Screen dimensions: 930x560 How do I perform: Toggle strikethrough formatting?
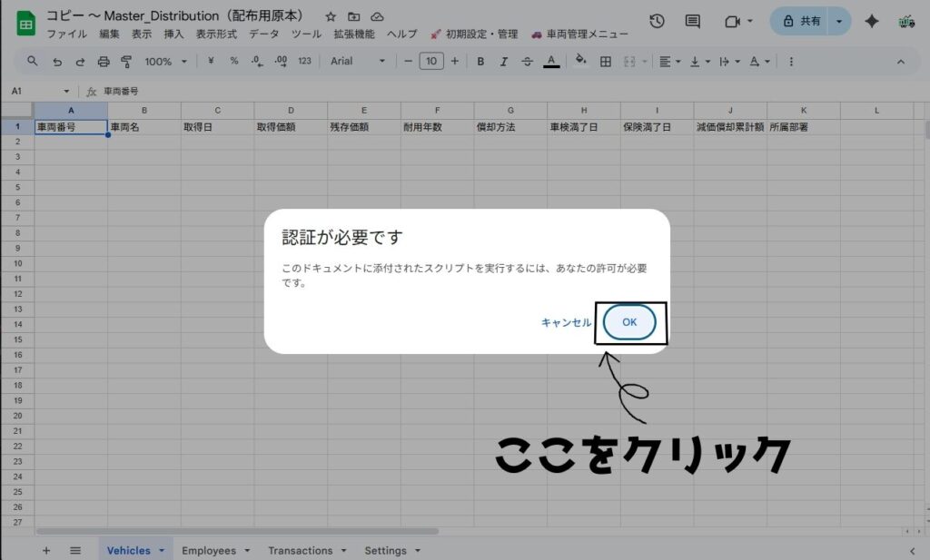(528, 62)
